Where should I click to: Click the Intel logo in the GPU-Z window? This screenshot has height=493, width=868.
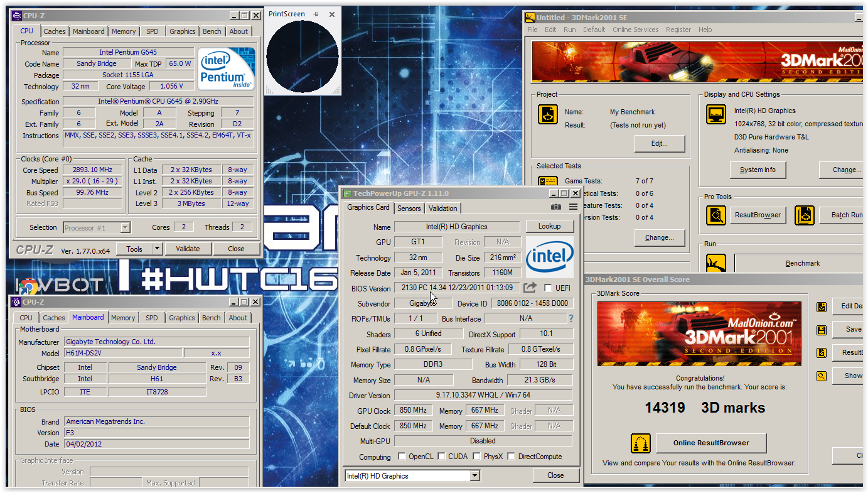pyautogui.click(x=550, y=257)
